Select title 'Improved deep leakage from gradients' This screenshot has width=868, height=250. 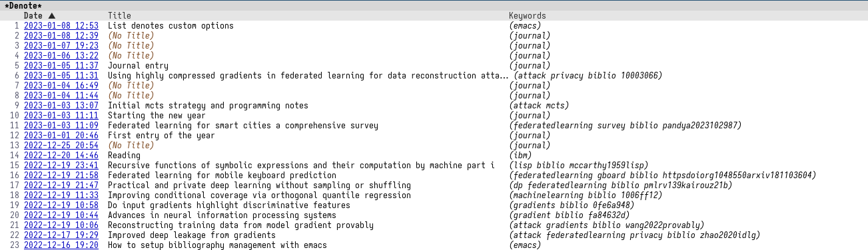click(192, 235)
